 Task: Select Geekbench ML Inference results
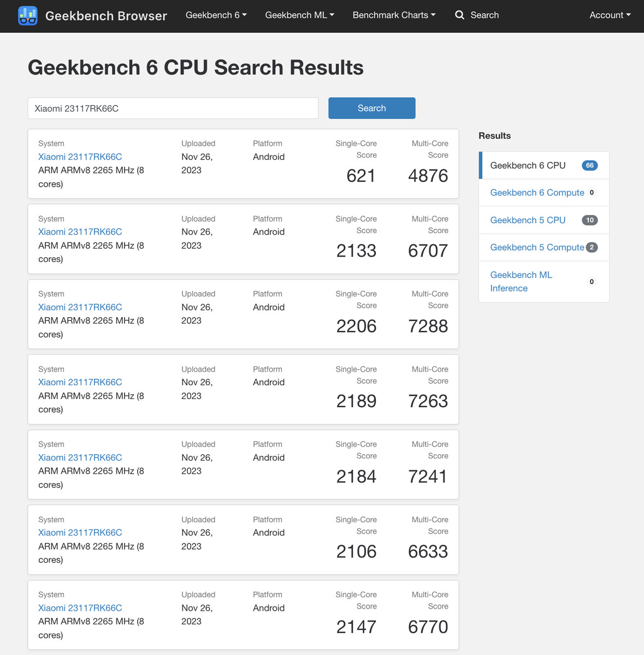click(544, 282)
